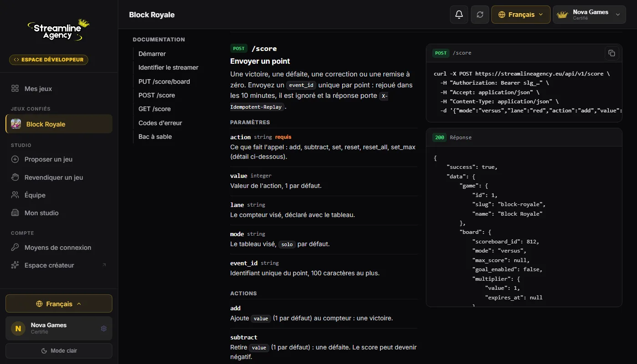Viewport: 637px width, 364px height.
Task: Click the Streamline Agency logo
Action: (59, 30)
